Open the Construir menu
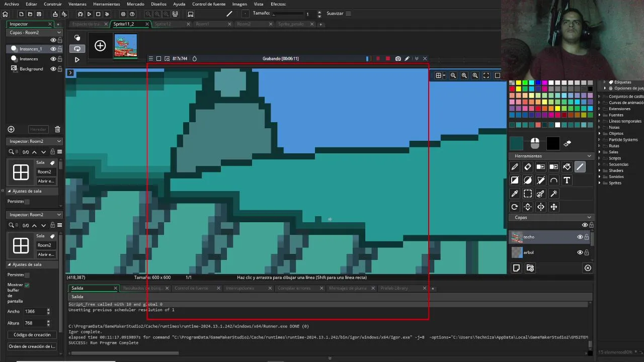 tap(53, 4)
